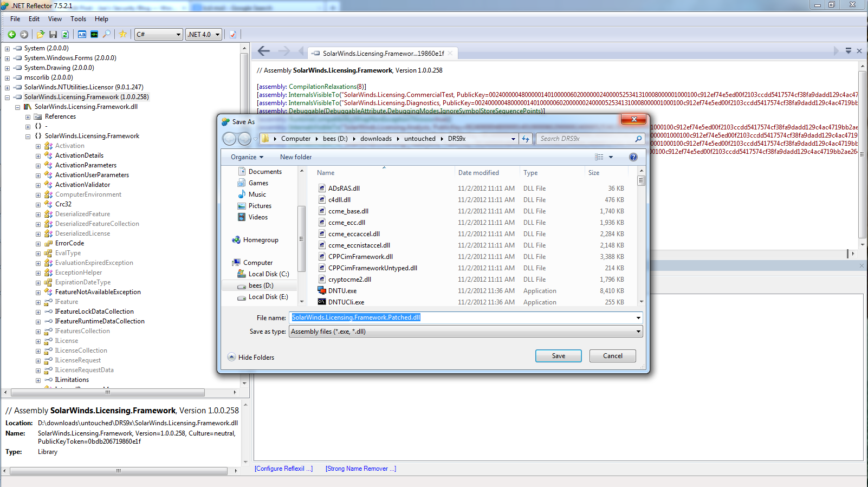Click the left arrow in code pane
The image size is (868, 487).
click(x=264, y=51)
